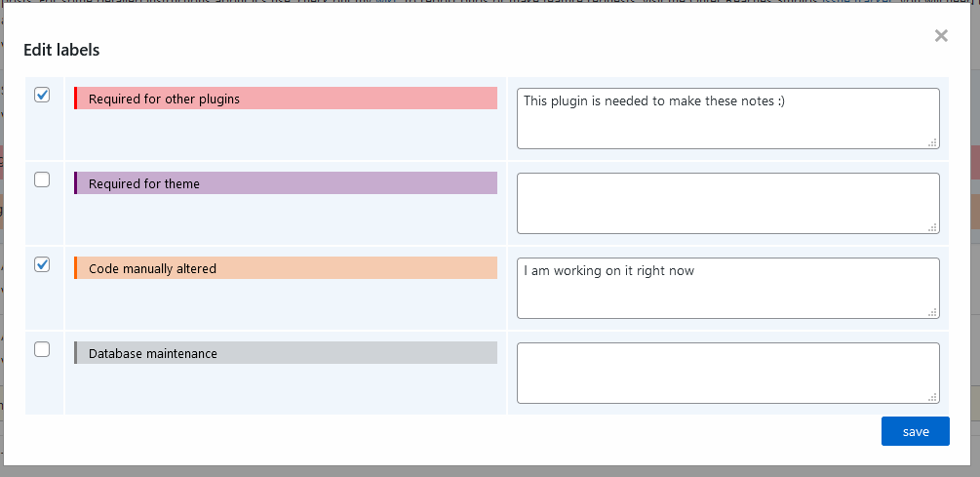Tick the Database maintenance checkbox

pyautogui.click(x=42, y=349)
